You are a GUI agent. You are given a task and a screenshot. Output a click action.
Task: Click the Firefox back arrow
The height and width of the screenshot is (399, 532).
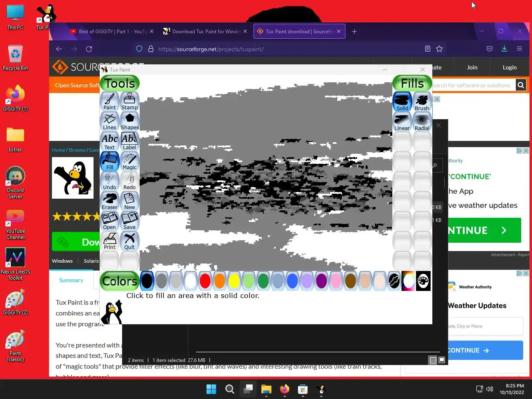click(59, 49)
